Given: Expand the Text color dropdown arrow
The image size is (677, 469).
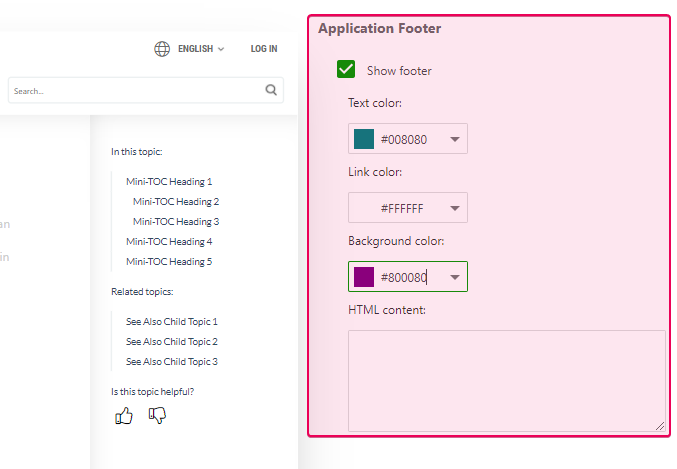Looking at the screenshot, I should (x=455, y=139).
